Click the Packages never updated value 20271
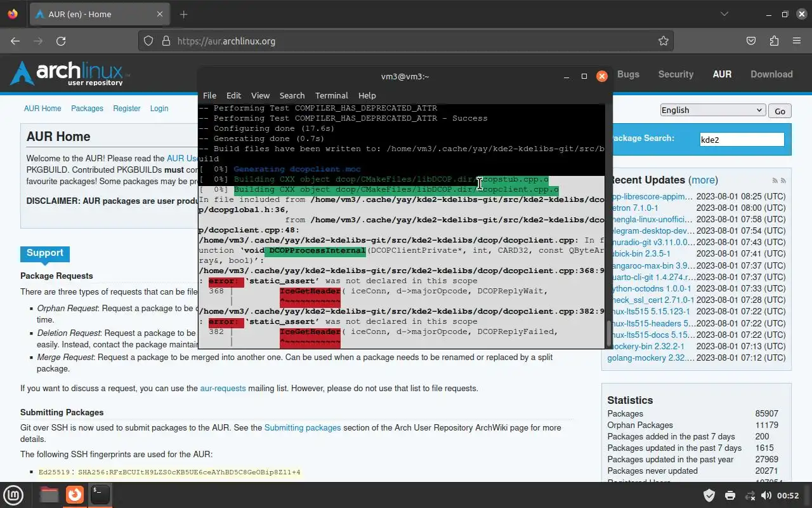Viewport: 812px width, 508px height. [766, 471]
